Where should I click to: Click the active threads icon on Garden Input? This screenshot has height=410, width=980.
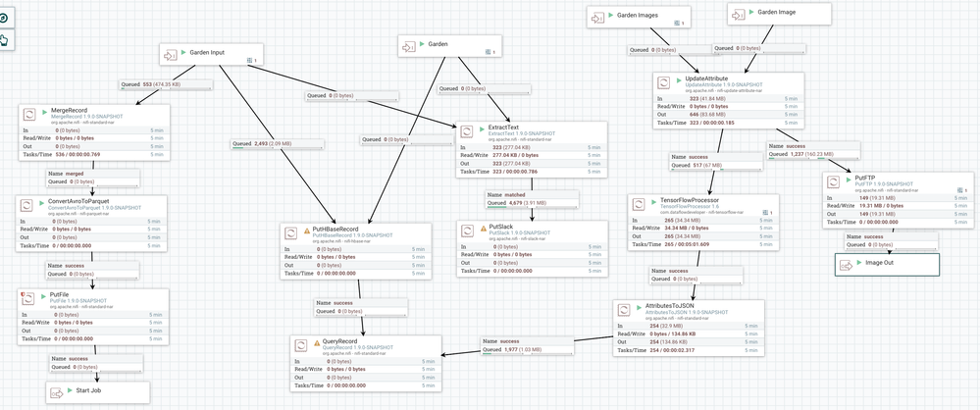pos(250,61)
